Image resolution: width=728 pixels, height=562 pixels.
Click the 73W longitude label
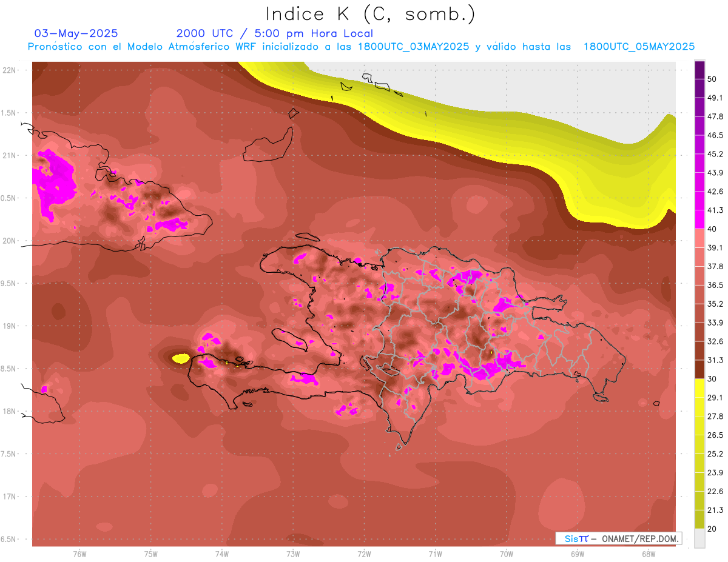[293, 554]
